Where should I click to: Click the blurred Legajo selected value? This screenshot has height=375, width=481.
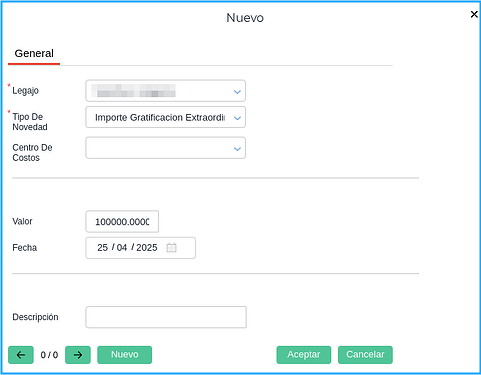pos(133,91)
